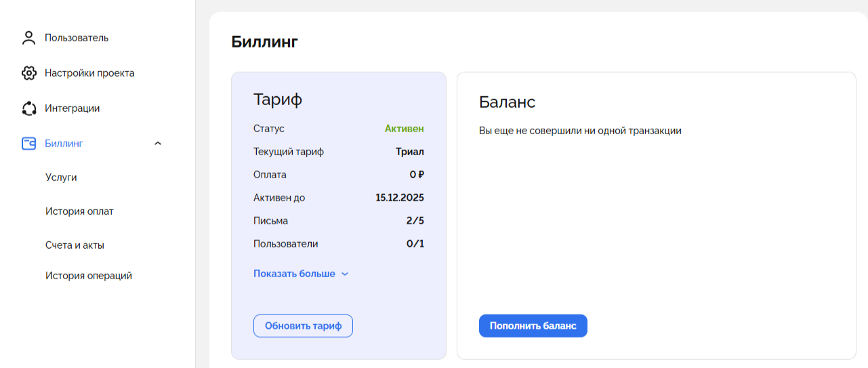Open the Пользователь menu item
Image resolution: width=868 pixels, height=368 pixels.
[x=77, y=38]
